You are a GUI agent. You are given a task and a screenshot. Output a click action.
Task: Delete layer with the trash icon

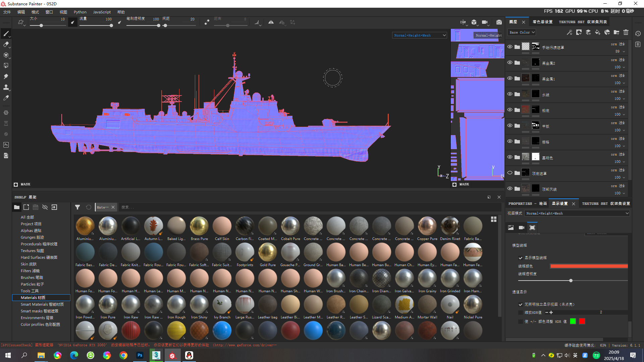[626, 33]
